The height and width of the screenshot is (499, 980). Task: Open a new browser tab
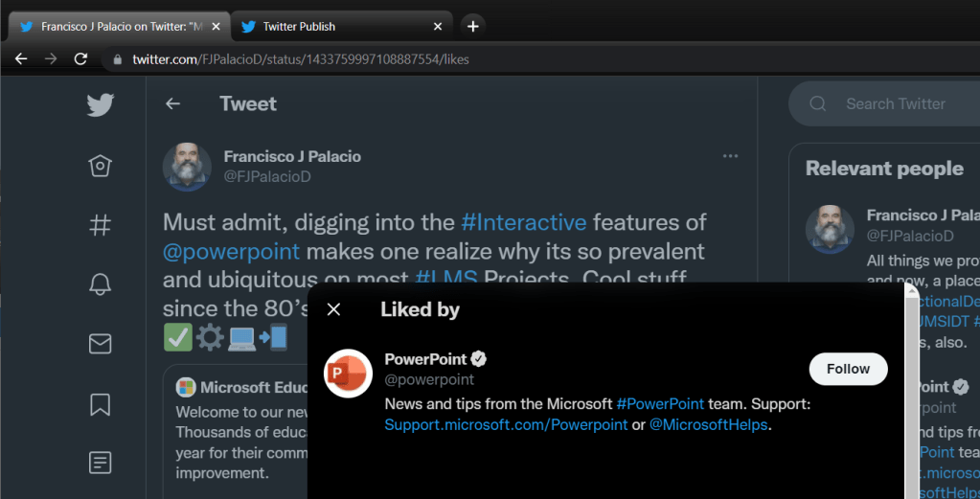[x=473, y=26]
